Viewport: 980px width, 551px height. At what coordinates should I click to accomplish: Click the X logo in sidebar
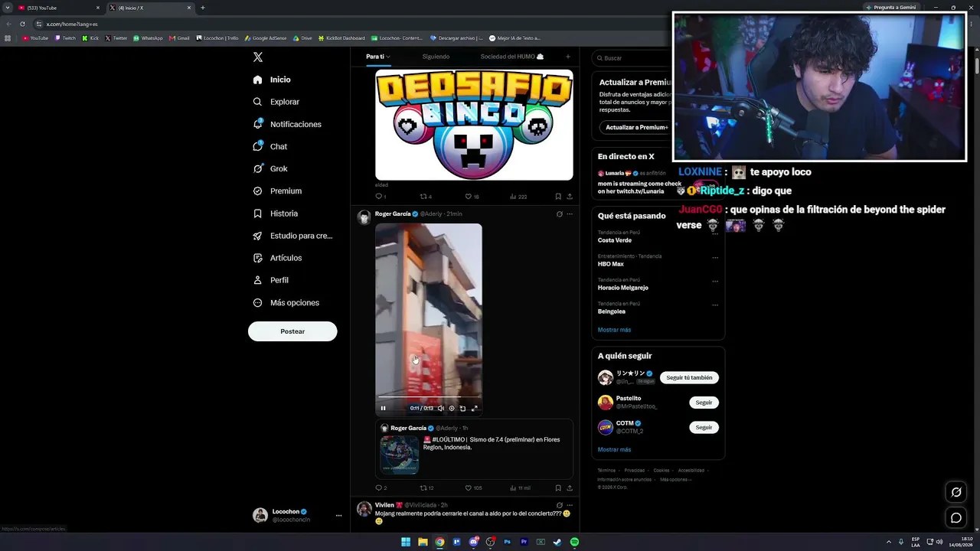[258, 57]
